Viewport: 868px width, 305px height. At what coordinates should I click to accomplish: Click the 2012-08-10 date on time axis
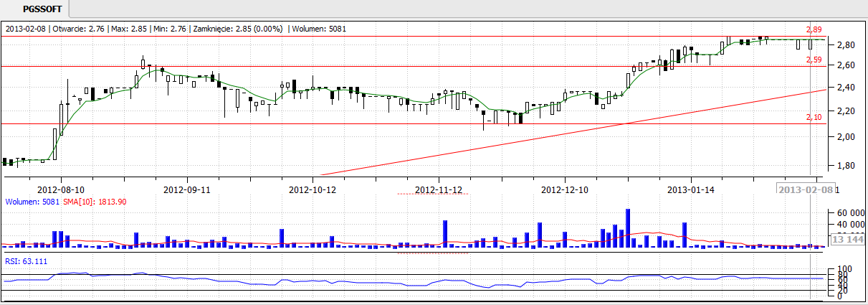(x=61, y=190)
